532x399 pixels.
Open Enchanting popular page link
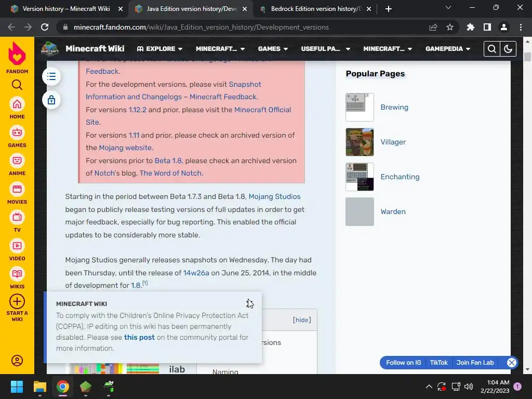point(400,177)
